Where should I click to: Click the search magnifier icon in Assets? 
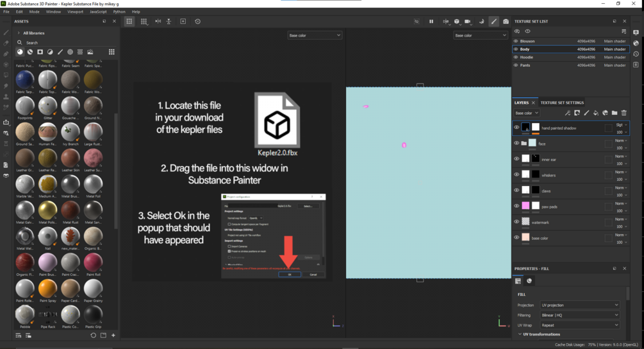coord(19,42)
